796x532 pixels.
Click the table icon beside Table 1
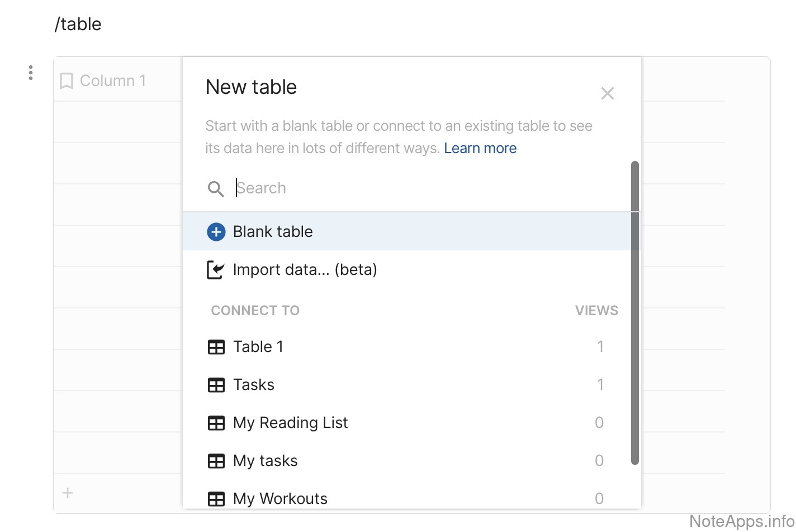[x=216, y=347]
